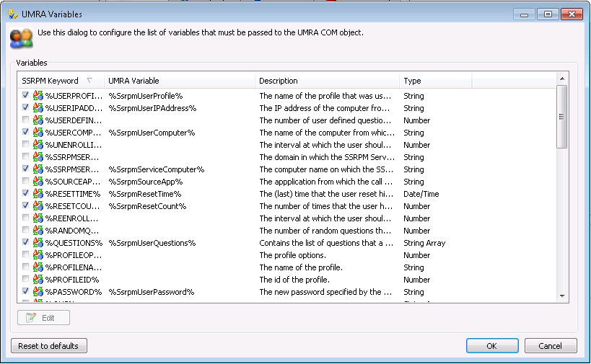Click the icon beside %RESETCOU… keyword

[38, 206]
